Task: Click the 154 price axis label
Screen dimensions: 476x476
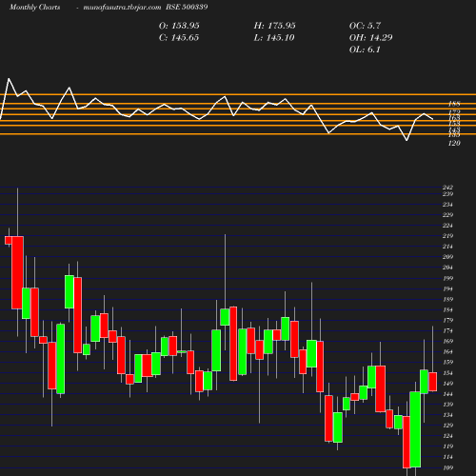Action: click(447, 373)
